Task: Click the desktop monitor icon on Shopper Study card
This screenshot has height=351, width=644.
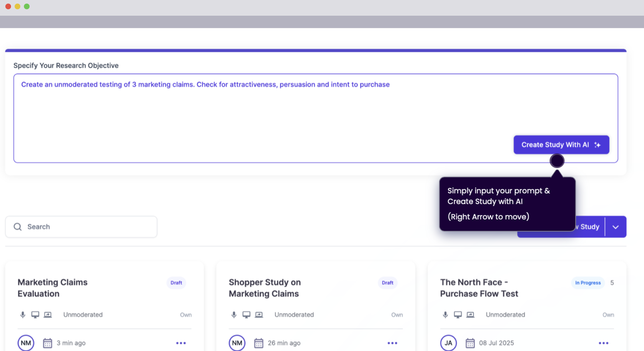Action: pyautogui.click(x=246, y=315)
